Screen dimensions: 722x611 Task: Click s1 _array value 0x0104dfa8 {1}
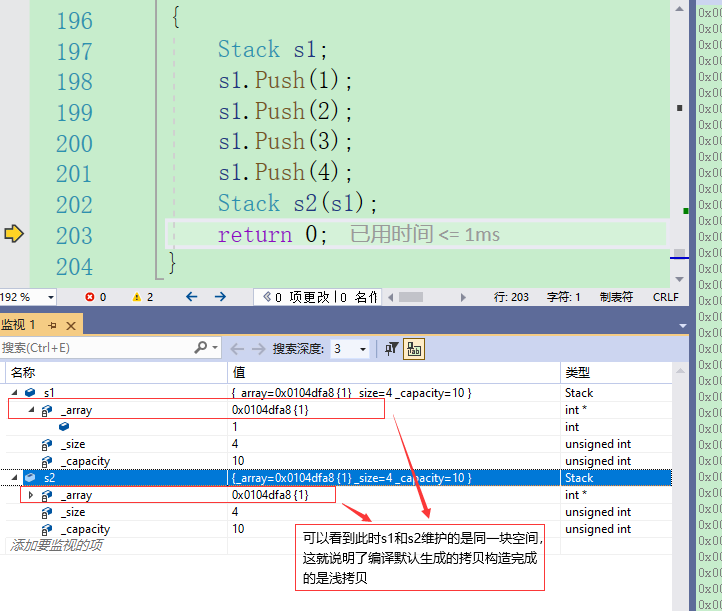pyautogui.click(x=270, y=410)
